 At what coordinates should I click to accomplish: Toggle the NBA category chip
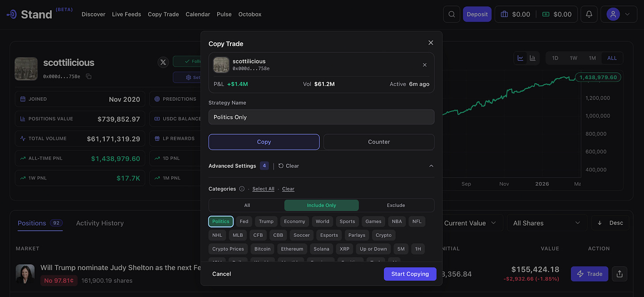click(397, 221)
